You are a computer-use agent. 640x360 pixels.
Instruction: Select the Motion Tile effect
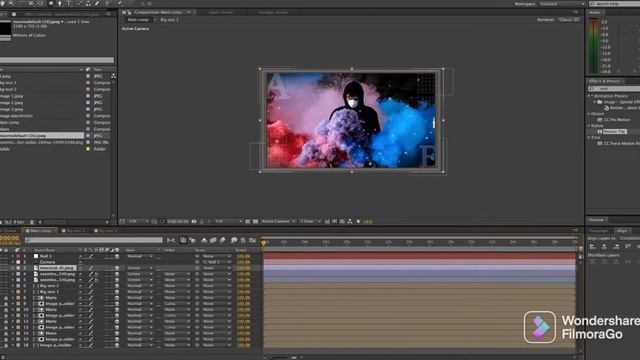[614, 131]
